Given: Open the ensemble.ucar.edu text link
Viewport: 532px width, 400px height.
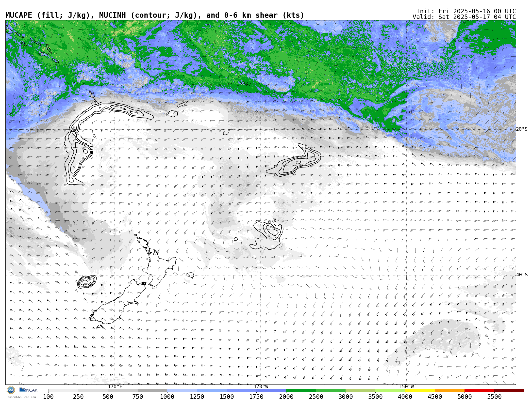Looking at the screenshot, I should 22,397.
